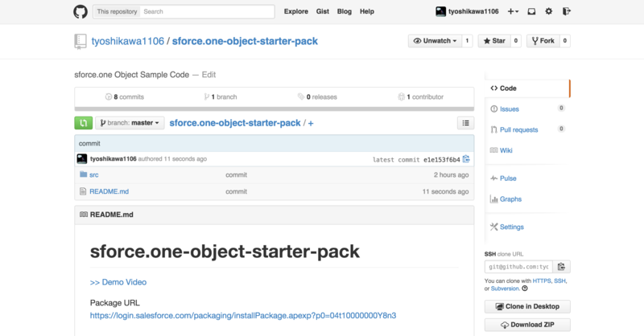Star this repository
The image size is (644, 336).
click(494, 41)
